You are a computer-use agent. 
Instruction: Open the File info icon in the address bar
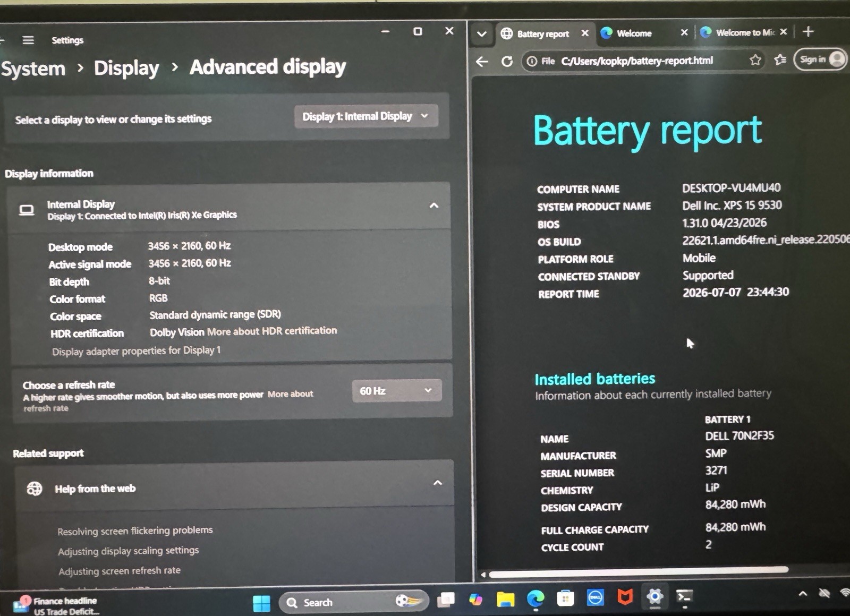click(532, 62)
